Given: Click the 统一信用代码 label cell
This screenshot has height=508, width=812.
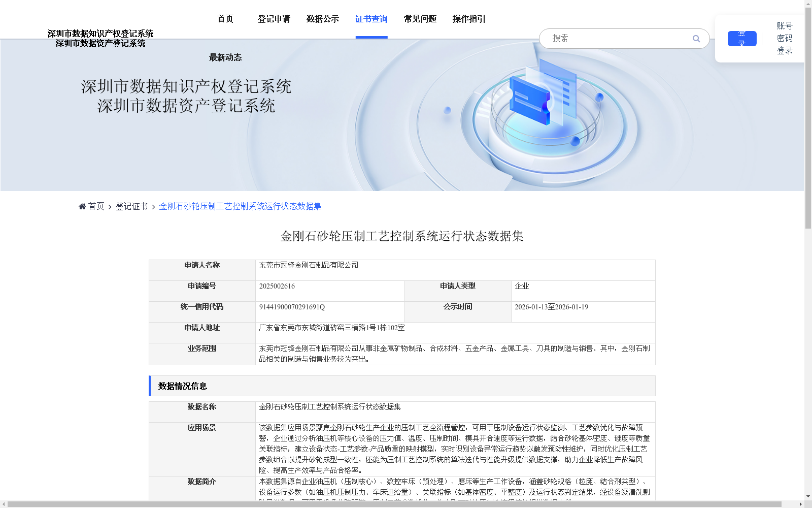Looking at the screenshot, I should (202, 312).
